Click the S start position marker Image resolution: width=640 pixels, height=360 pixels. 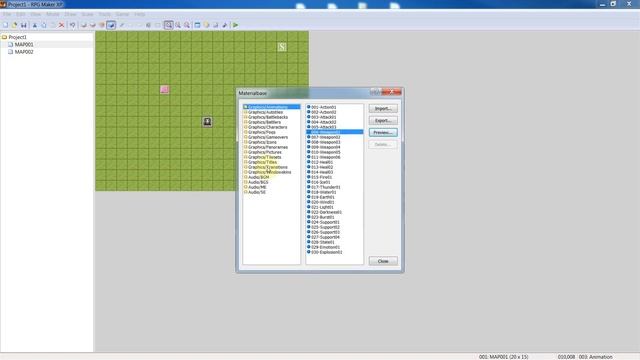pos(282,47)
